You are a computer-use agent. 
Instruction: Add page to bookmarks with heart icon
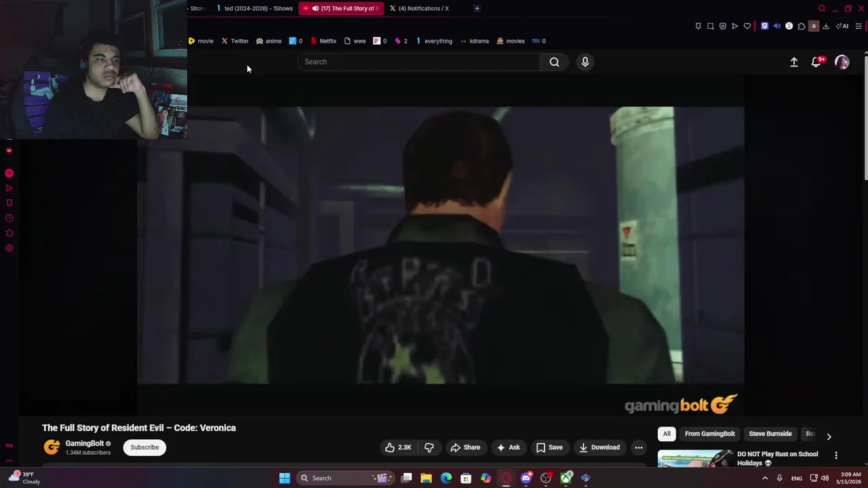[x=747, y=26]
